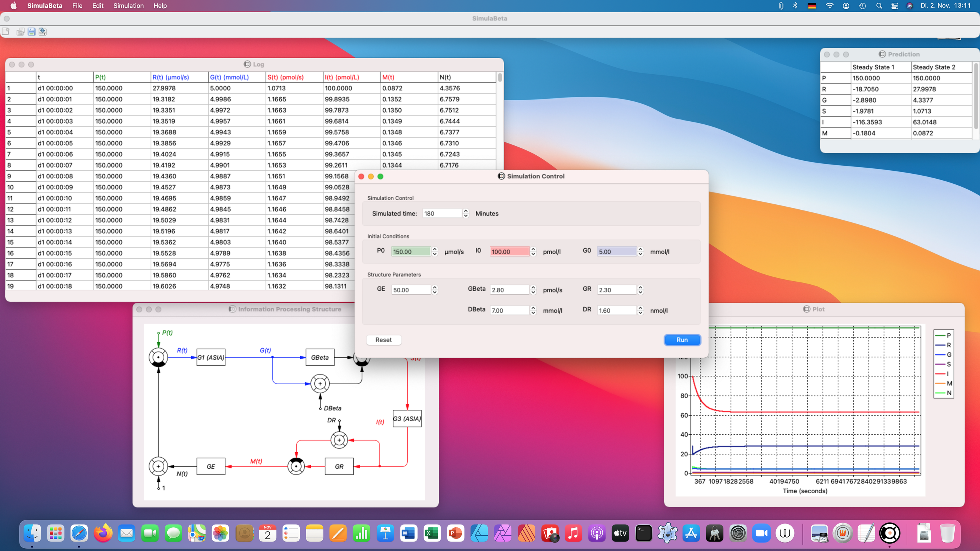
Task: Click the blue floppy Save icon
Action: click(x=31, y=31)
